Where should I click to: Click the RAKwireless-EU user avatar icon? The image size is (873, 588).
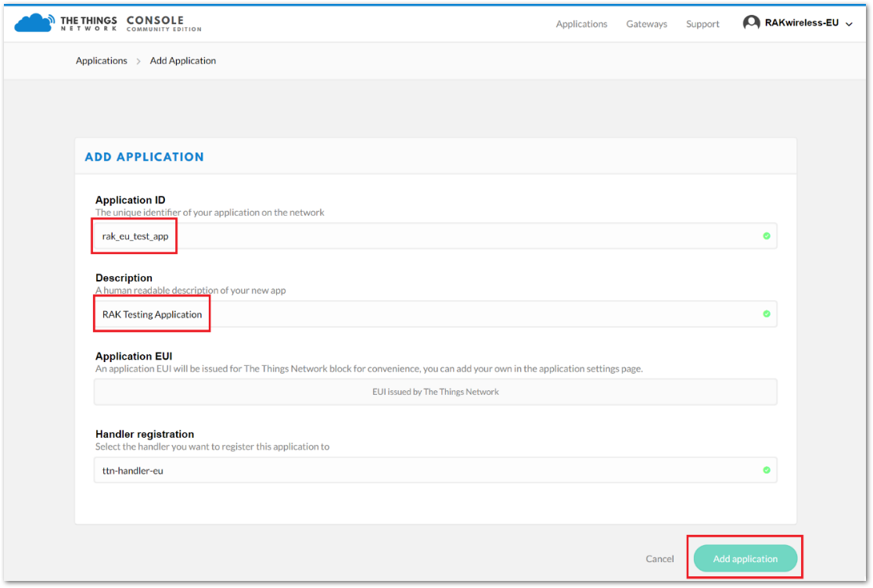(x=751, y=23)
